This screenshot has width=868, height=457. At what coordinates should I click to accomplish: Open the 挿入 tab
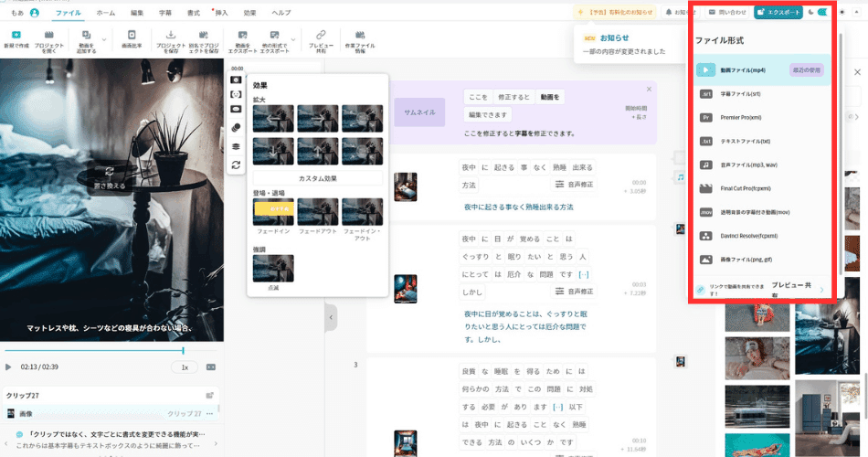click(x=221, y=13)
